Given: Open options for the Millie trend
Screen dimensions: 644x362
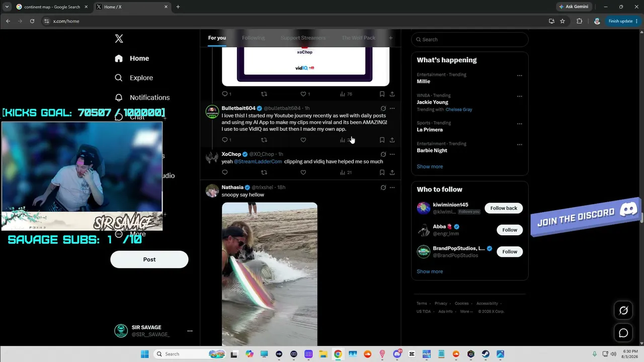Looking at the screenshot, I should pos(520,75).
